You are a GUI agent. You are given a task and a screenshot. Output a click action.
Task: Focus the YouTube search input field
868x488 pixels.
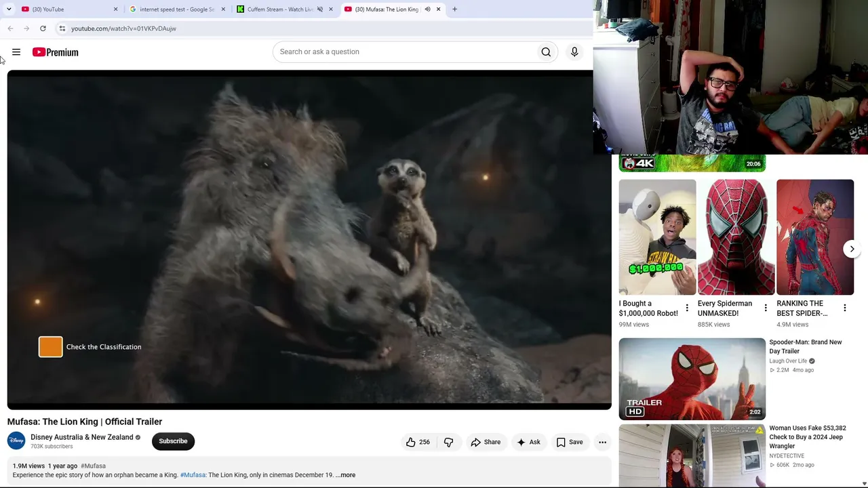point(405,52)
